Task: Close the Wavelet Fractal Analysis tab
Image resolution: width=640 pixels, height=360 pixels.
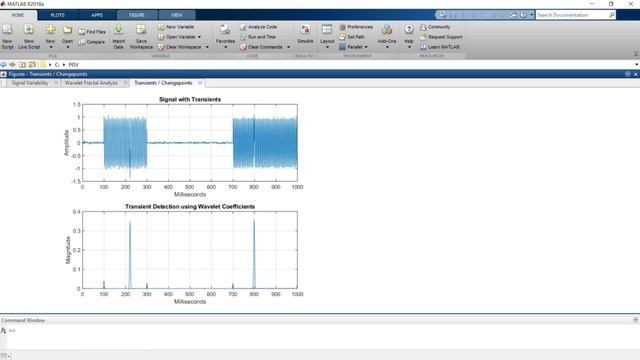Action: (x=125, y=83)
